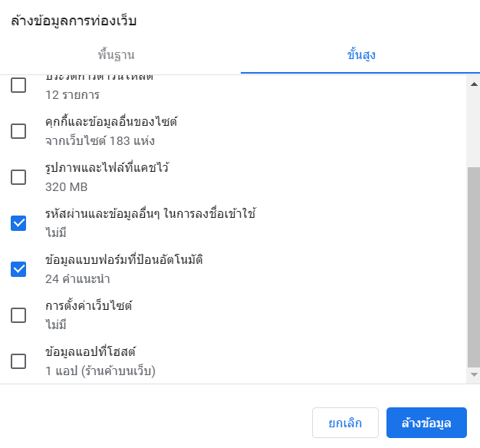Click the vertical scrollbar thumb
Screen dimensions: 480x448
474,267
